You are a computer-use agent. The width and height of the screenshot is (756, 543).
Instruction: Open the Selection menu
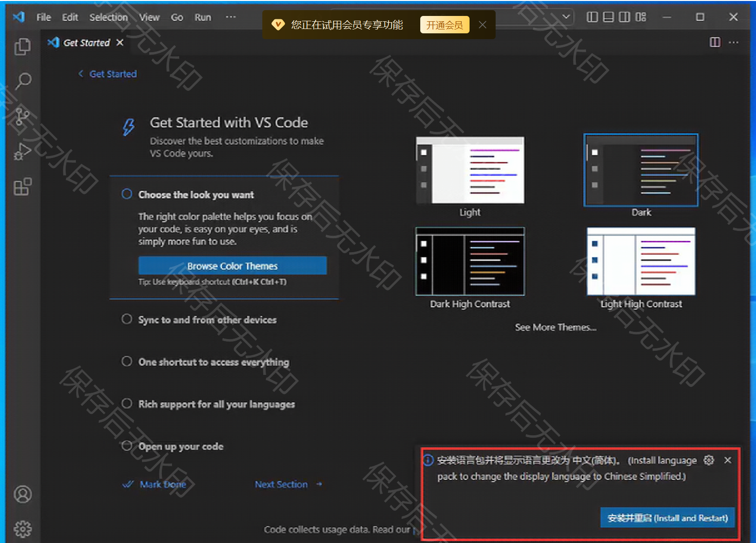[x=109, y=17]
